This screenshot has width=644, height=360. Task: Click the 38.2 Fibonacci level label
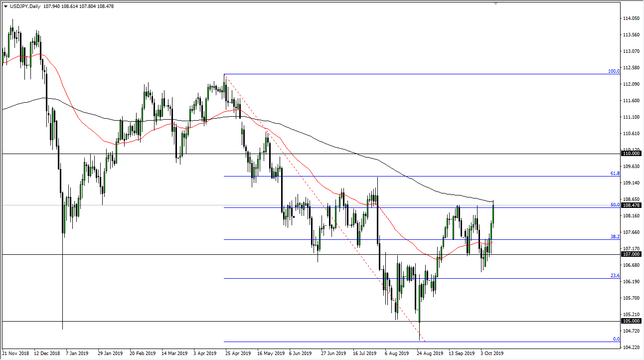click(x=615, y=237)
